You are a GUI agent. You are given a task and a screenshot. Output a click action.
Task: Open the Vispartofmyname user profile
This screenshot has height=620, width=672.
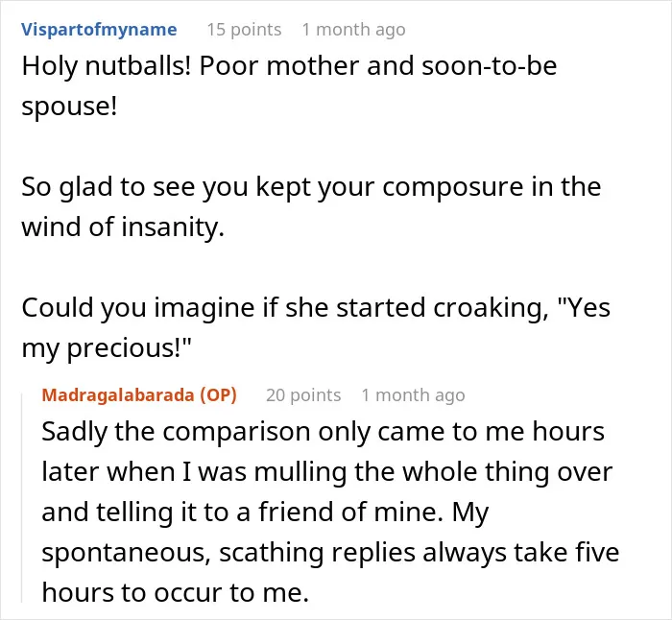[x=99, y=30]
